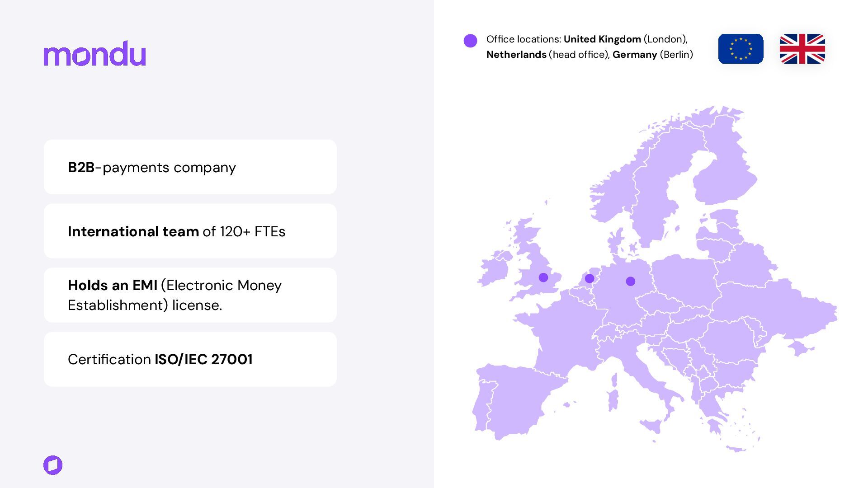Click the Netherlands head office map dot
Screen dimensions: 868x488
click(590, 279)
